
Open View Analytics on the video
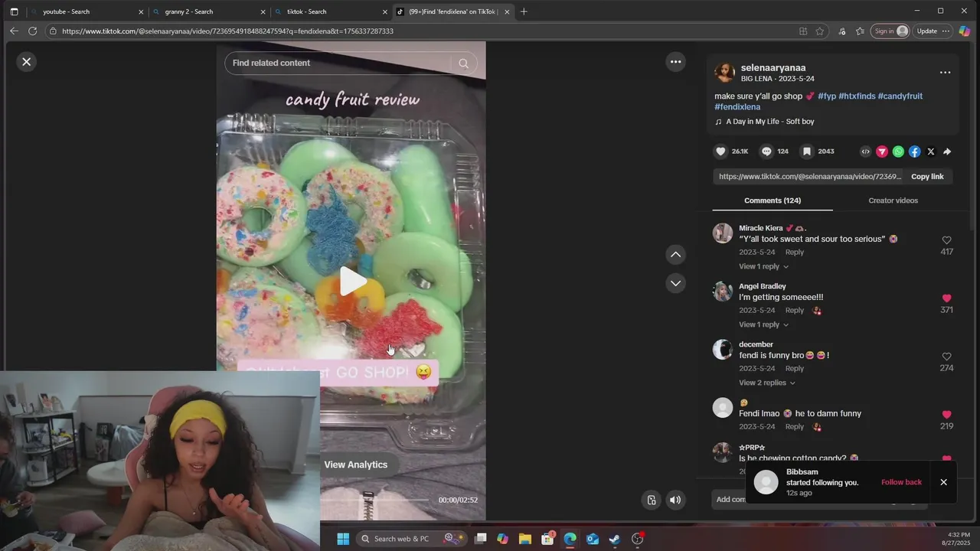[x=355, y=465]
